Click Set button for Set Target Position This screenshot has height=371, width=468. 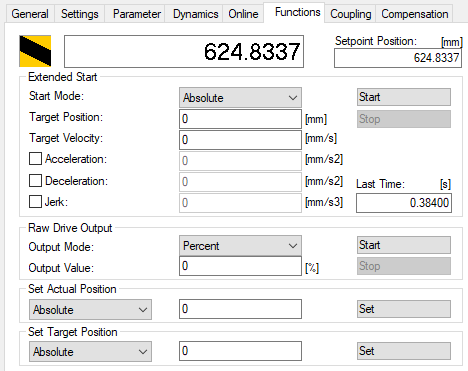click(404, 351)
